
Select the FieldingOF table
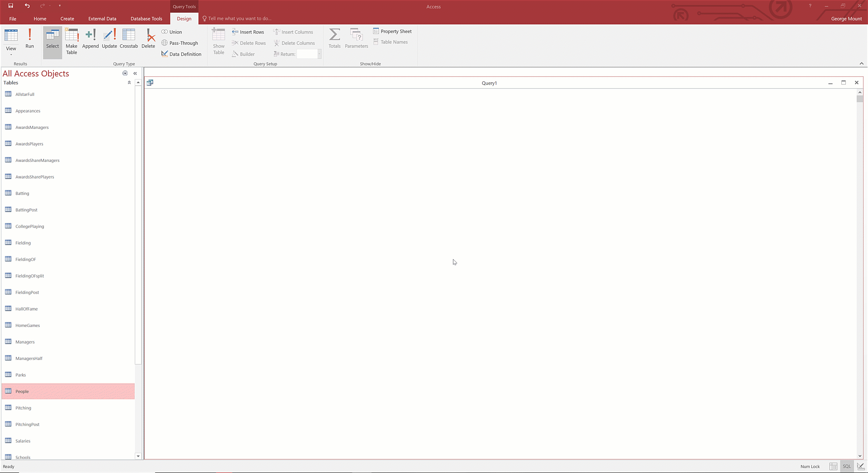click(x=68, y=259)
